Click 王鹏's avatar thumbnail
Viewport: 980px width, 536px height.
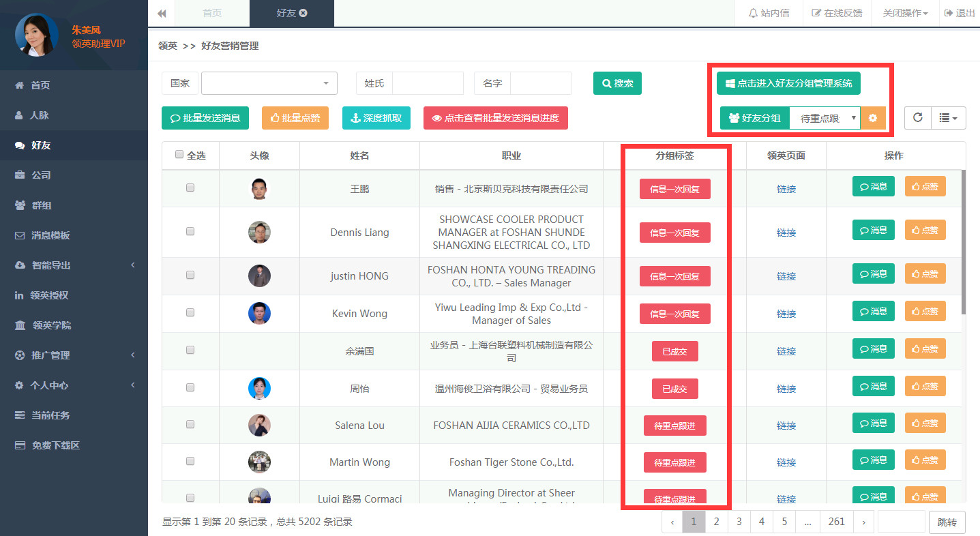pyautogui.click(x=258, y=189)
